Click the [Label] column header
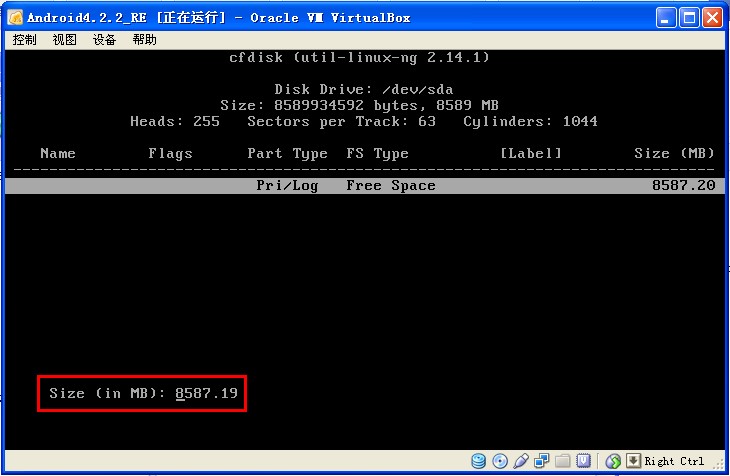 [x=531, y=153]
